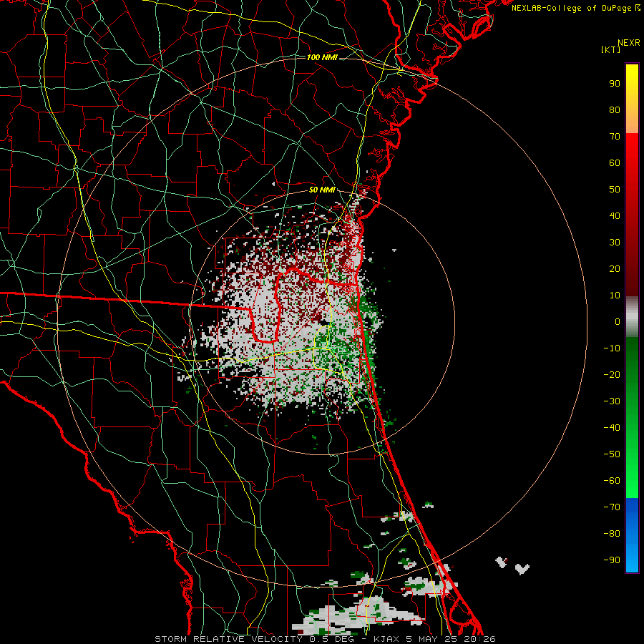Click the gray zero-velocity segment of the color bar
The width and height of the screenshot is (644, 644).
click(632, 317)
